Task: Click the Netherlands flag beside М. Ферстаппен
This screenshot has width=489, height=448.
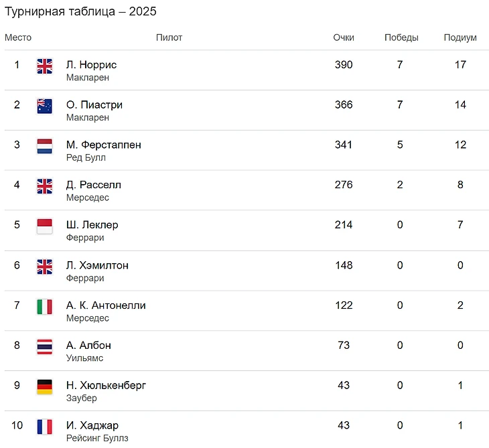Action: pyautogui.click(x=44, y=146)
